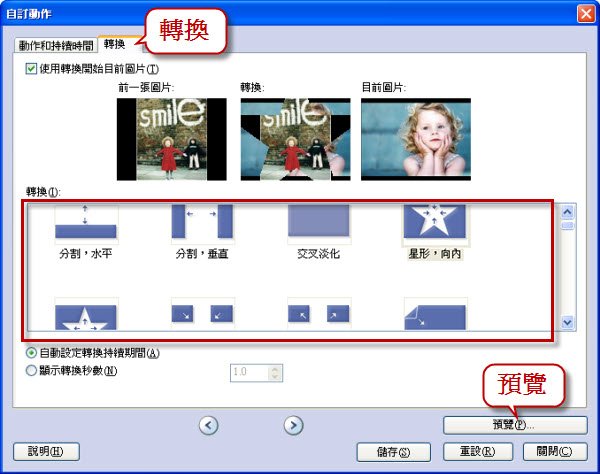Select 自動設定轉換持續期間 radio button
Image resolution: width=600 pixels, height=474 pixels.
point(31,352)
